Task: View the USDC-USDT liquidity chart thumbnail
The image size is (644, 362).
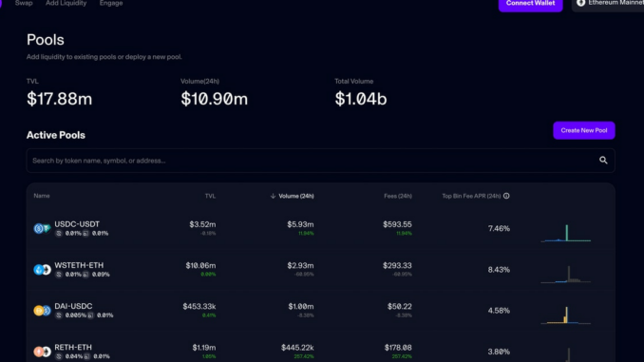Action: (x=566, y=233)
